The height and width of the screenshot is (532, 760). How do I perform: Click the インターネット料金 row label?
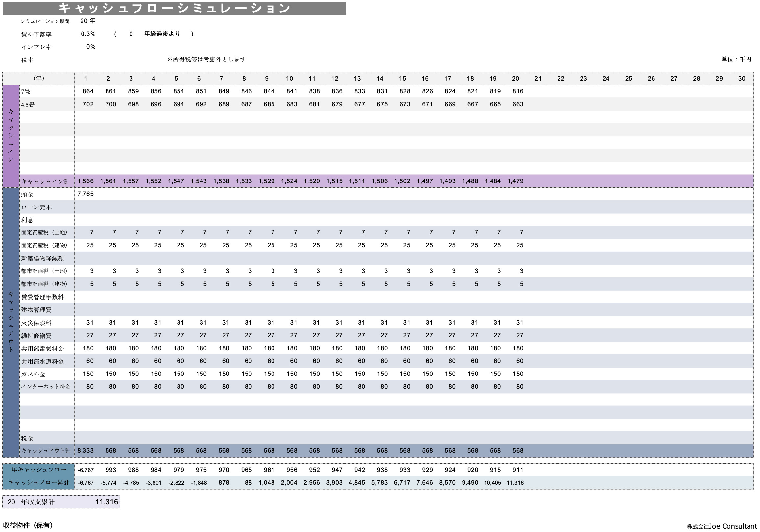[x=46, y=387]
